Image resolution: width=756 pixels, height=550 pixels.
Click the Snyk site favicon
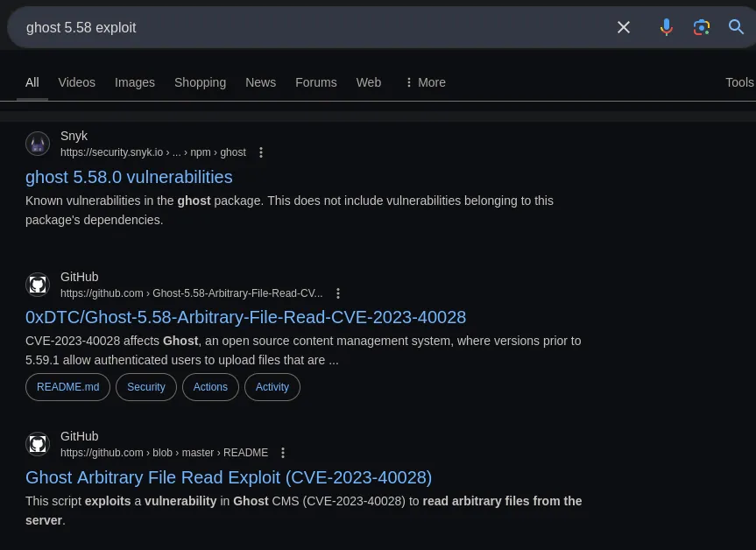coord(38,144)
